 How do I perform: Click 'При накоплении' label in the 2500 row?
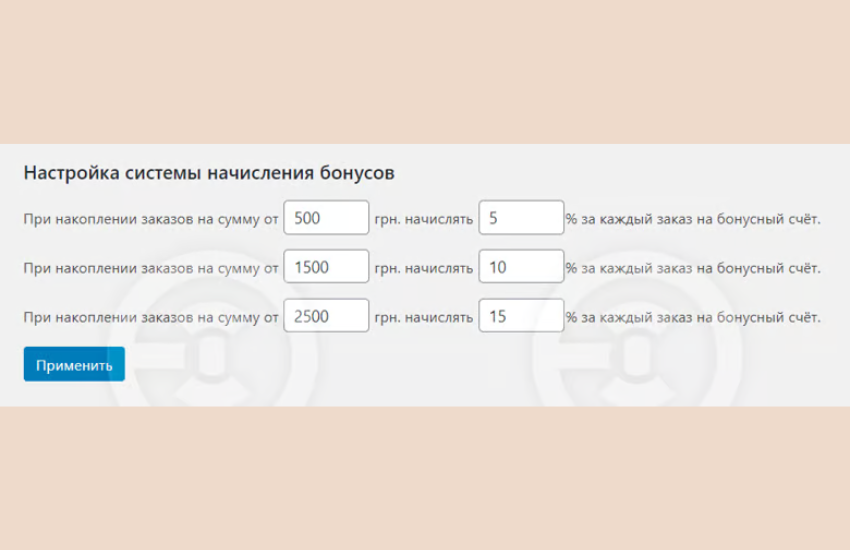(80, 317)
